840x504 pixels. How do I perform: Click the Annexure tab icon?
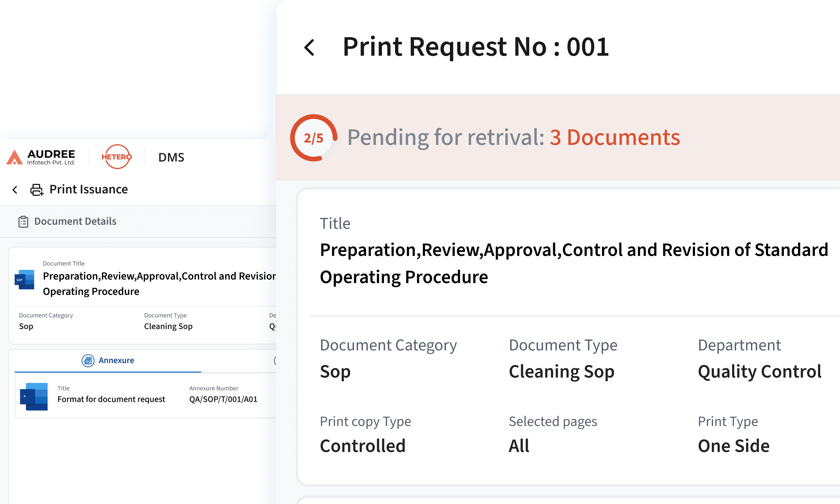coord(88,360)
